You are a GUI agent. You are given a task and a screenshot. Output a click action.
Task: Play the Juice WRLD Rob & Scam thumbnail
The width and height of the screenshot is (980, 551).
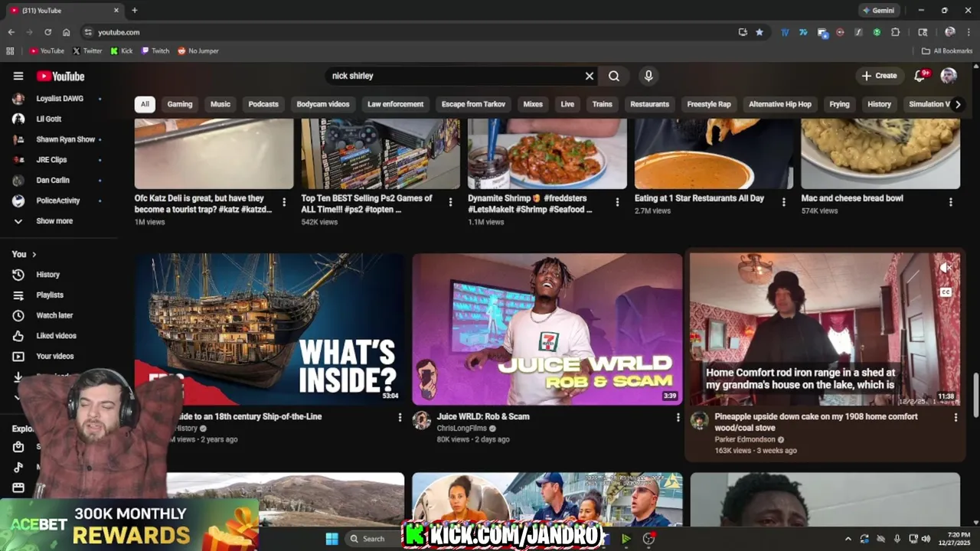(547, 329)
